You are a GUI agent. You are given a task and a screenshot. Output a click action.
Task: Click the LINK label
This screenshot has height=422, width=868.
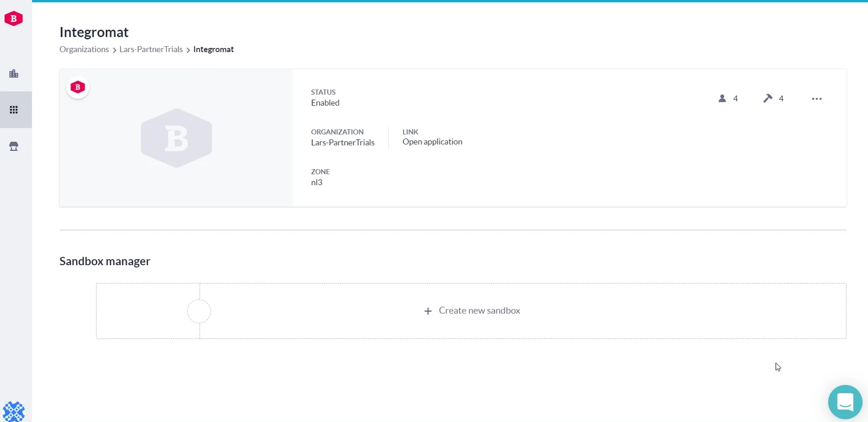411,132
